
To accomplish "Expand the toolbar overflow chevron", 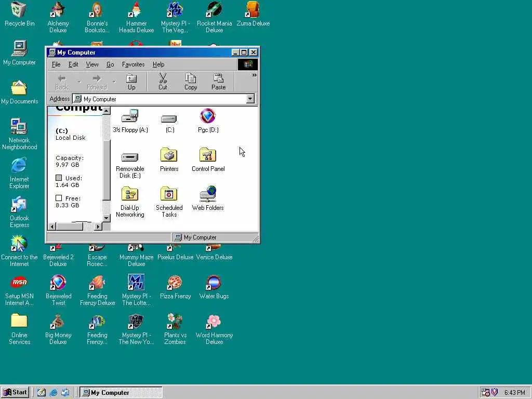I will click(254, 75).
